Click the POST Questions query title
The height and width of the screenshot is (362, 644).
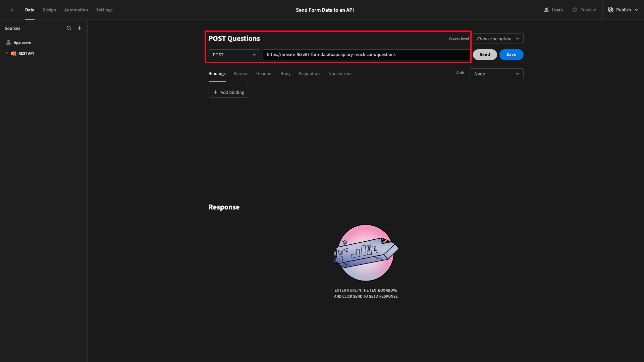point(234,39)
